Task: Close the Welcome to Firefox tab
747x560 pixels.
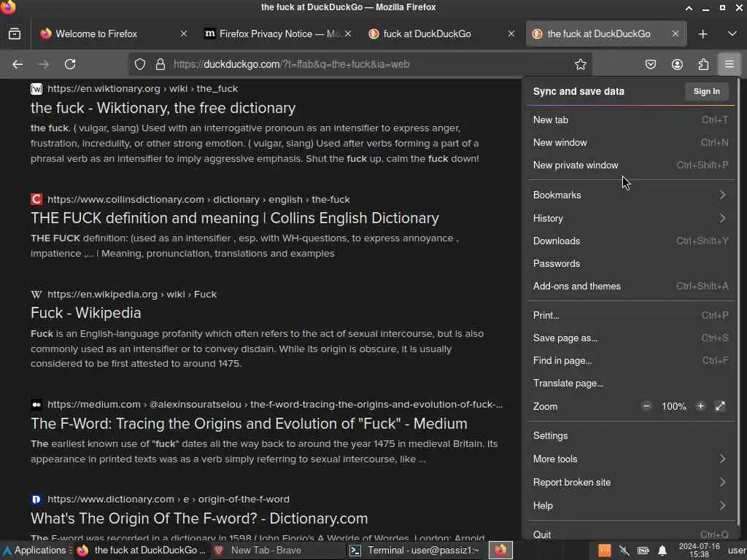Action: point(183,34)
